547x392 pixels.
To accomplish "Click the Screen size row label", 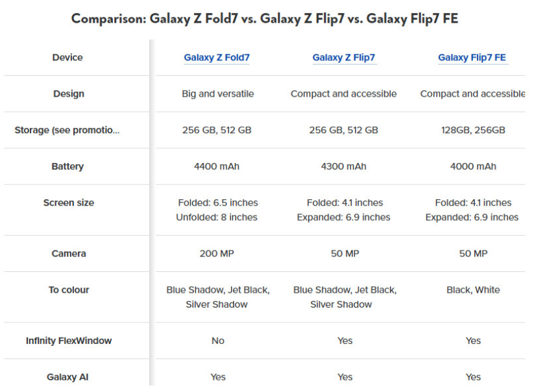I will pos(69,202).
